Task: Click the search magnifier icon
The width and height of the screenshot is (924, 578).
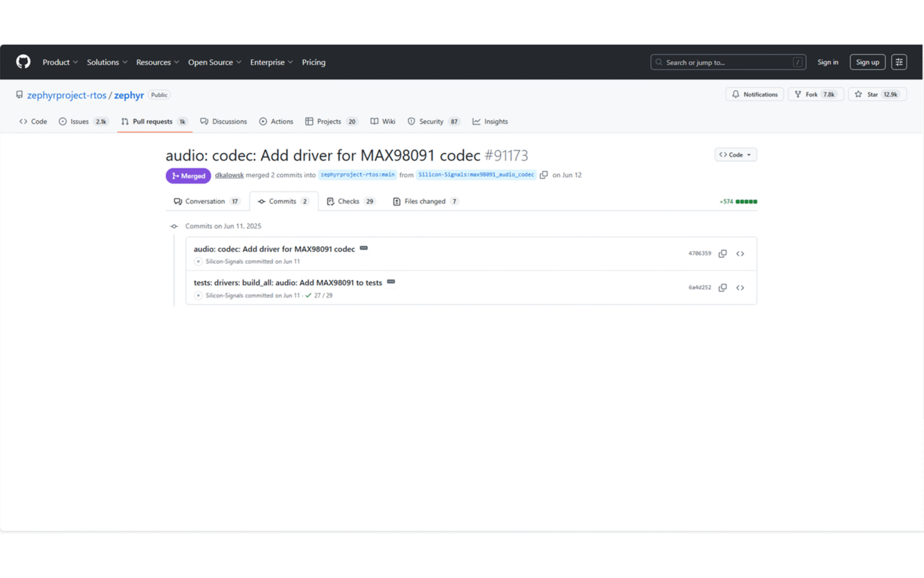Action: pos(659,62)
